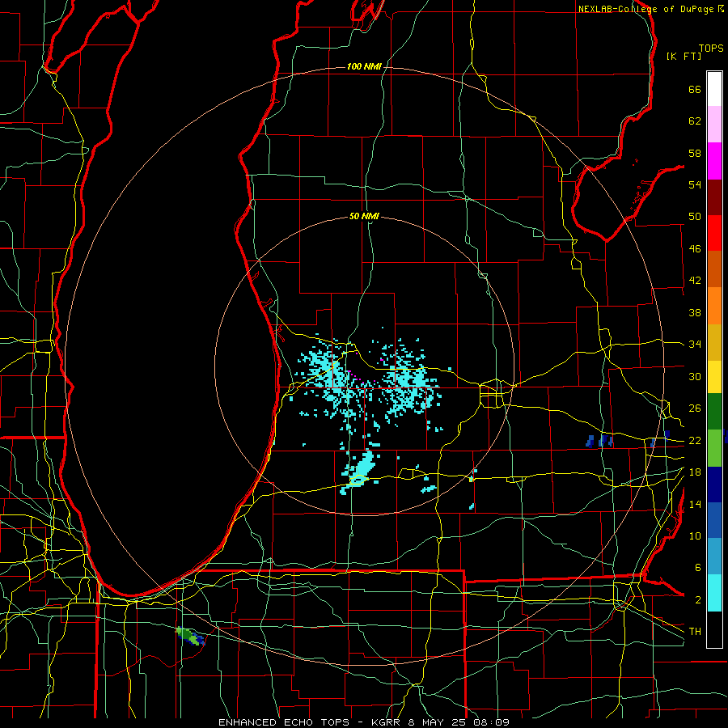
Task: Click the black TH threshold swatch
Action: 714,629
